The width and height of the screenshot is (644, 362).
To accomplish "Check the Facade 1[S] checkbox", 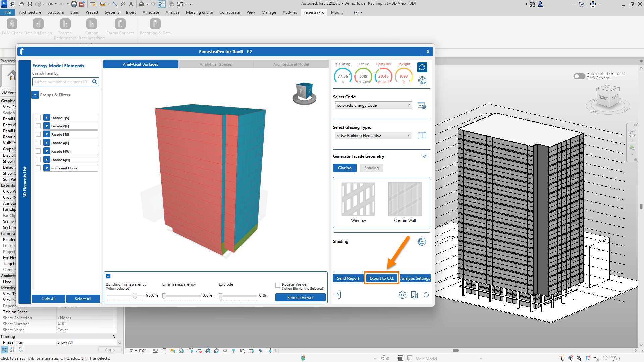I will pyautogui.click(x=38, y=118).
